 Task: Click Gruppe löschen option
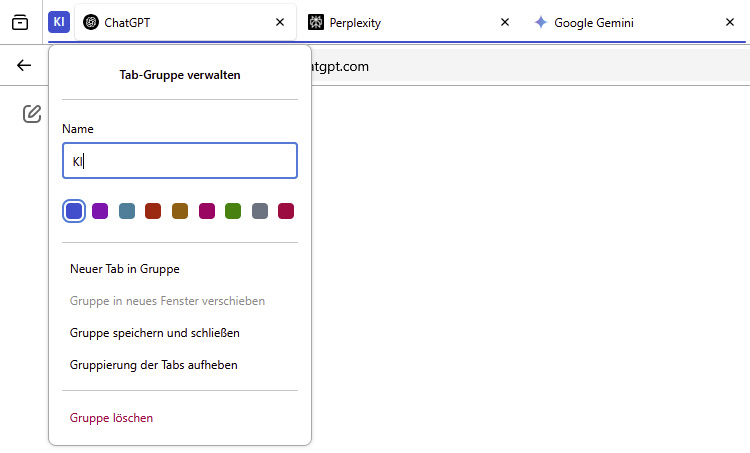coord(112,418)
